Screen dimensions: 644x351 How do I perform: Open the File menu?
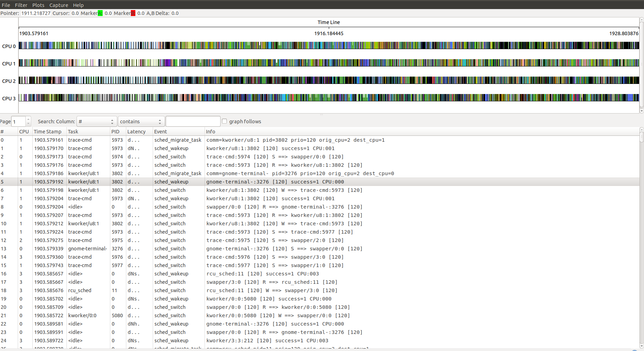[x=6, y=5]
